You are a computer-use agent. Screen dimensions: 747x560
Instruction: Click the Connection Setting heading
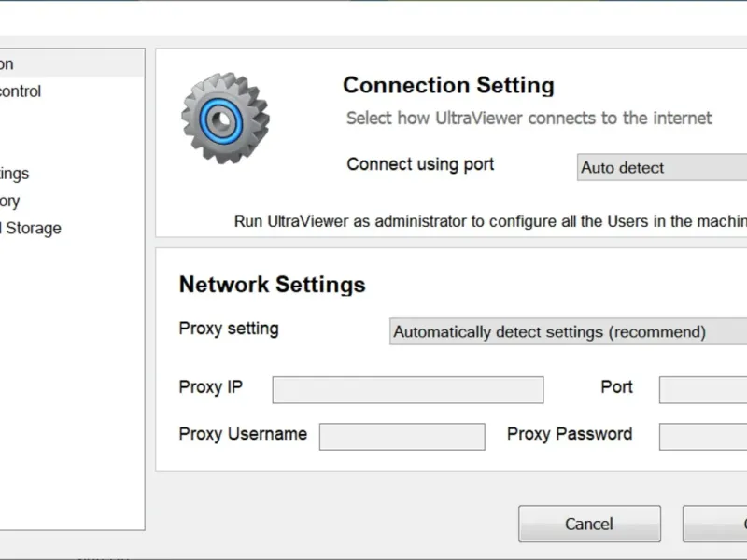(448, 86)
